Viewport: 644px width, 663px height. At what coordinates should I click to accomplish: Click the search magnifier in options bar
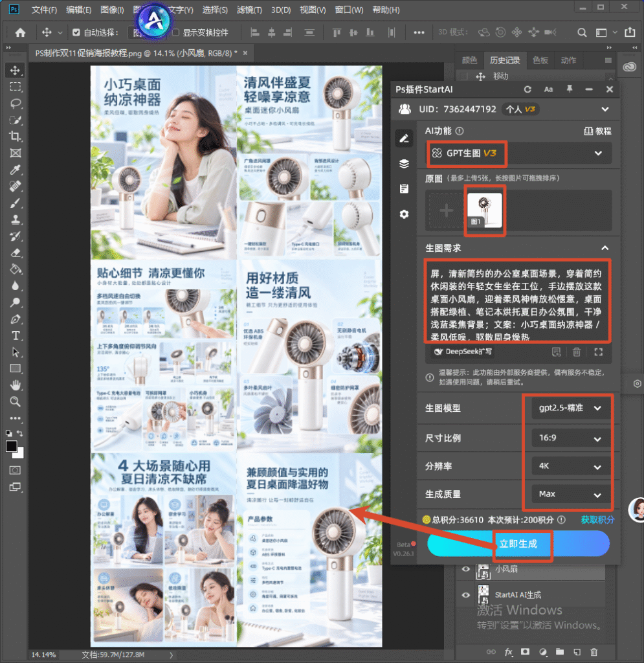tap(582, 32)
